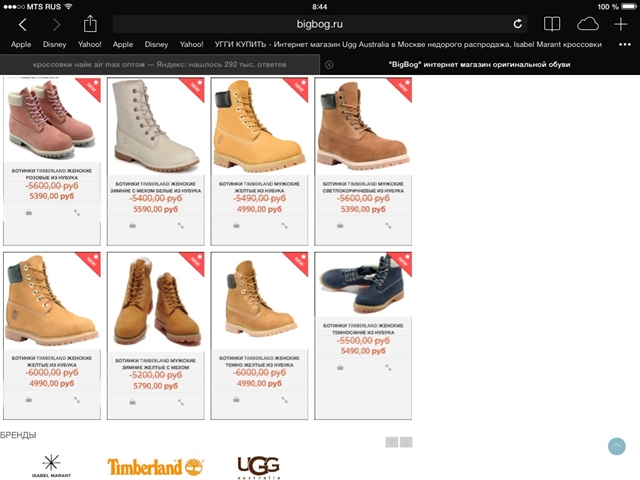Screen dimensions: 640x480
Task: Tap the scroll-to-top round arrow button
Action: 616,446
